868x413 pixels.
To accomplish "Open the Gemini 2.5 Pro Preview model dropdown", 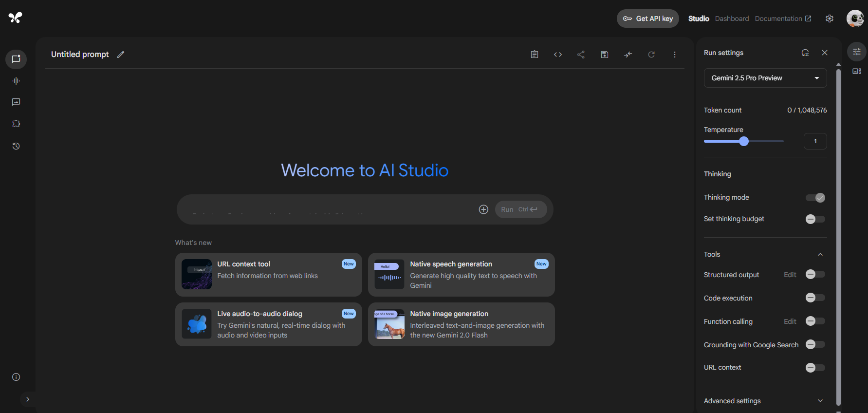I will [765, 78].
